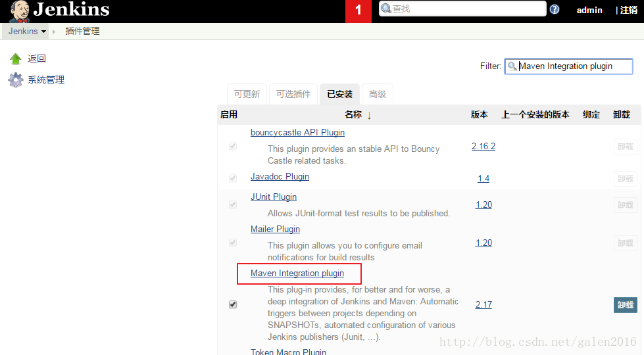Toggle the bouncycastle API Plugin checkbox
The height and width of the screenshot is (355, 644).
233,146
